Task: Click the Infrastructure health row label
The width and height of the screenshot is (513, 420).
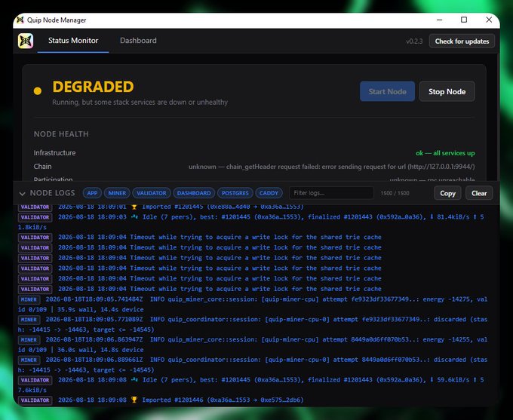Action: (x=54, y=153)
